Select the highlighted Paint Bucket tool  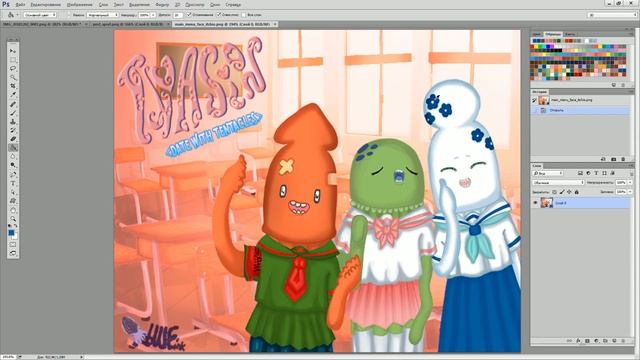pos(13,148)
